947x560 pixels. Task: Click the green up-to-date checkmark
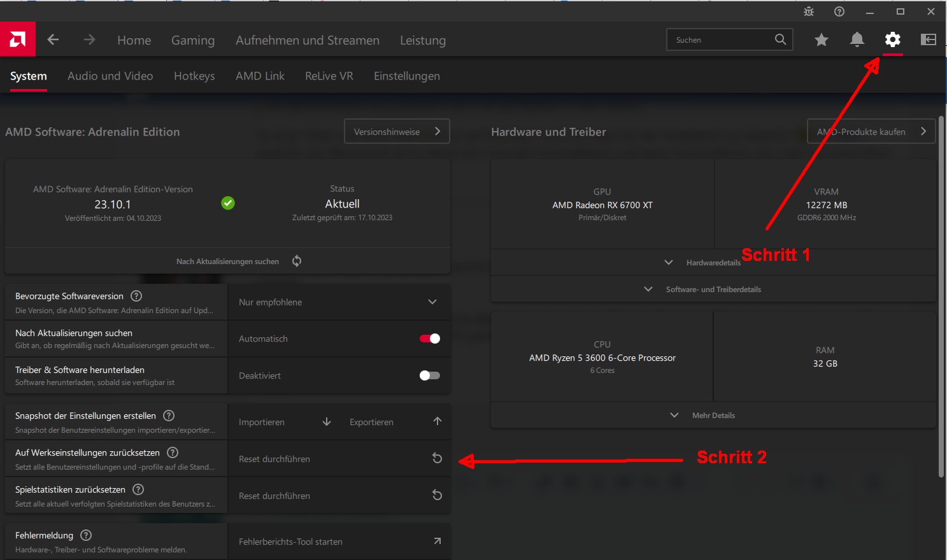pyautogui.click(x=228, y=203)
